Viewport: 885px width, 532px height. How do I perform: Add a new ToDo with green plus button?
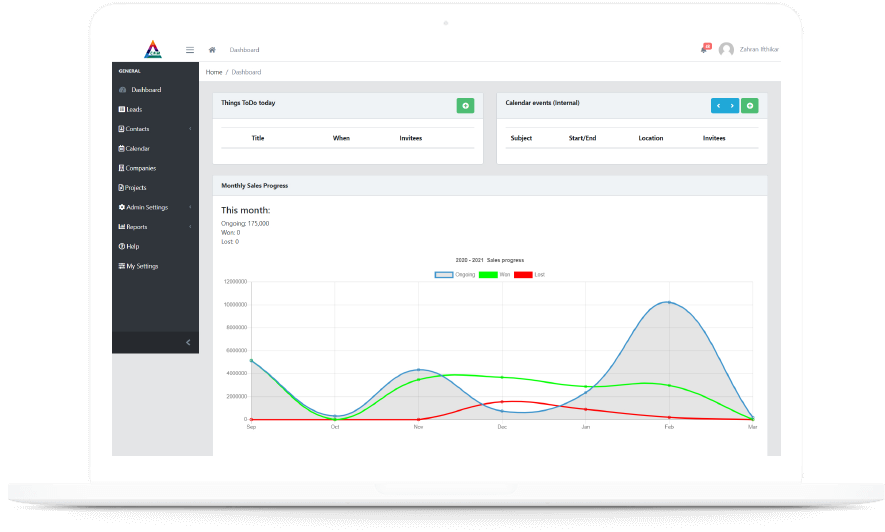(465, 105)
